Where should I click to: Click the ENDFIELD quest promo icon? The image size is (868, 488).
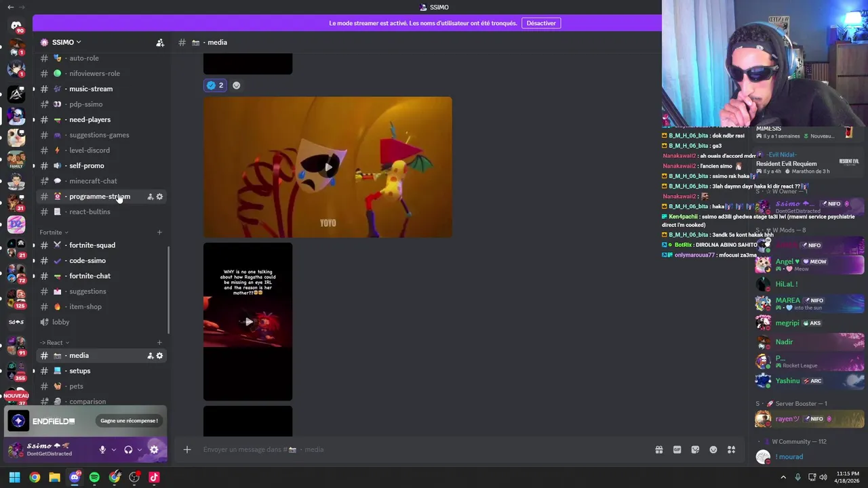(18, 421)
